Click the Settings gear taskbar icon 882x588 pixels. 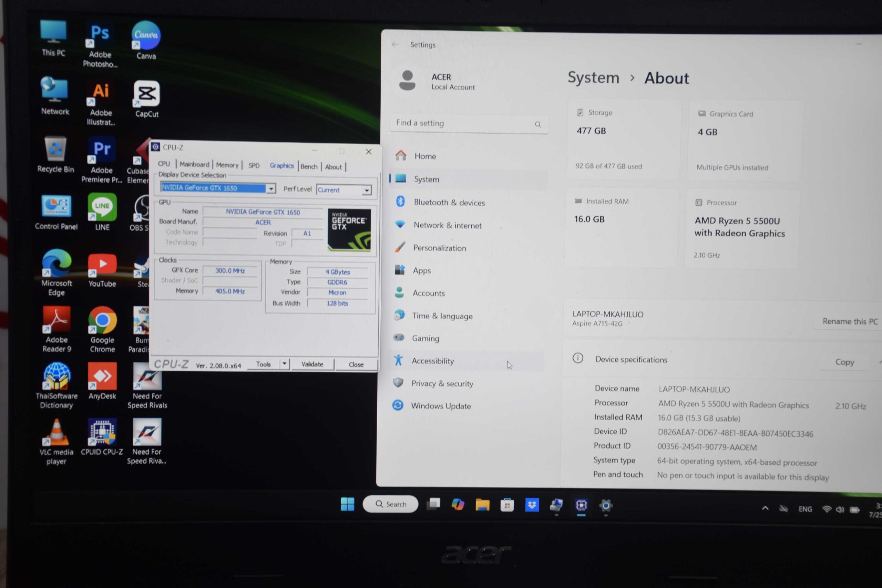[x=606, y=506]
